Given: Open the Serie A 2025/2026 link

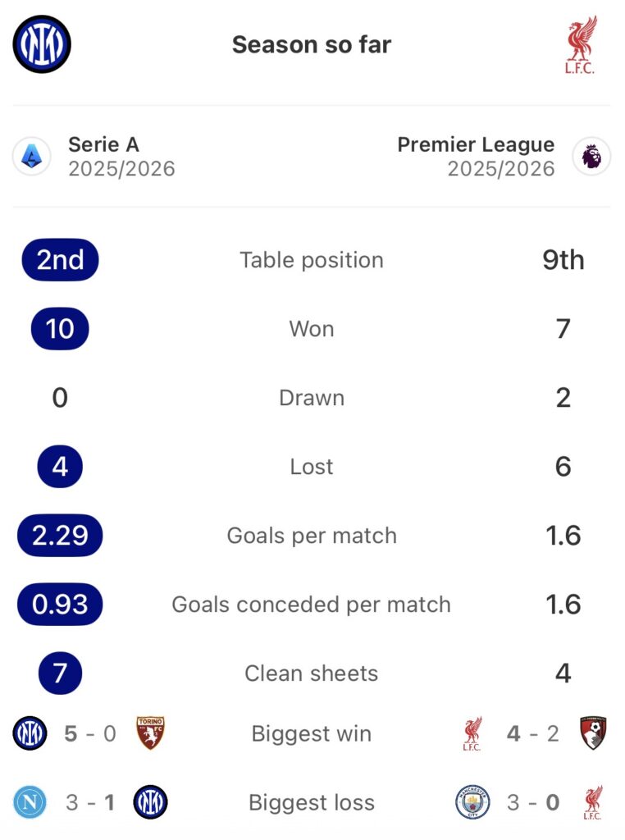Looking at the screenshot, I should (121, 157).
